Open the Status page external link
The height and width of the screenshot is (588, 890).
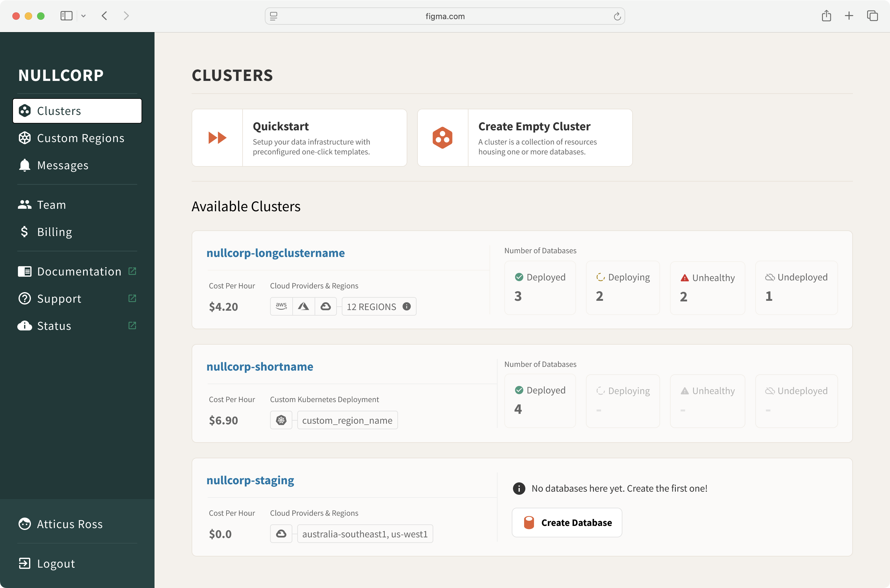tap(132, 325)
